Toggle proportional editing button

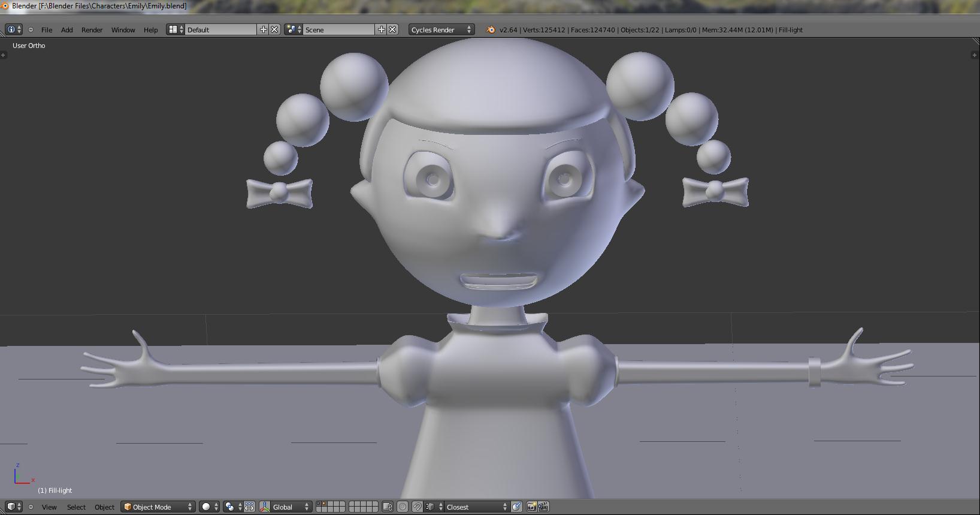[403, 507]
